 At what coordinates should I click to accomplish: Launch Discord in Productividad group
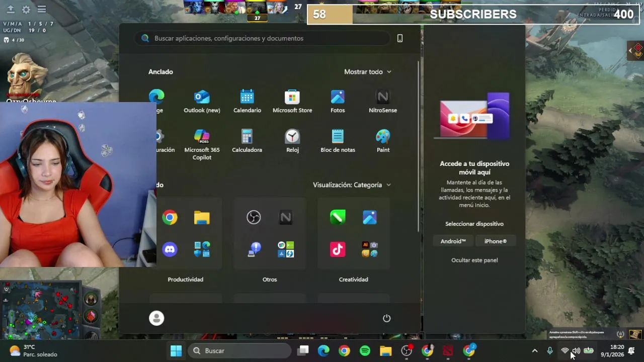point(170,249)
